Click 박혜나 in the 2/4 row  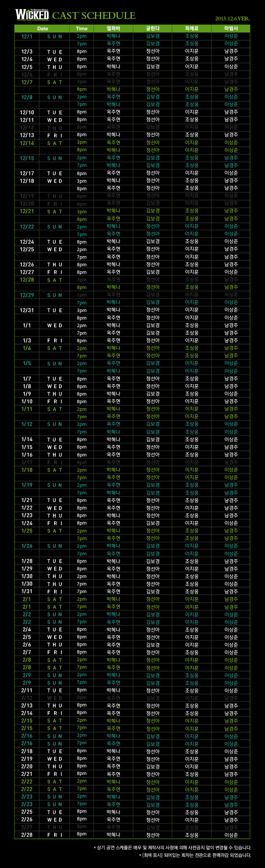[113, 629]
